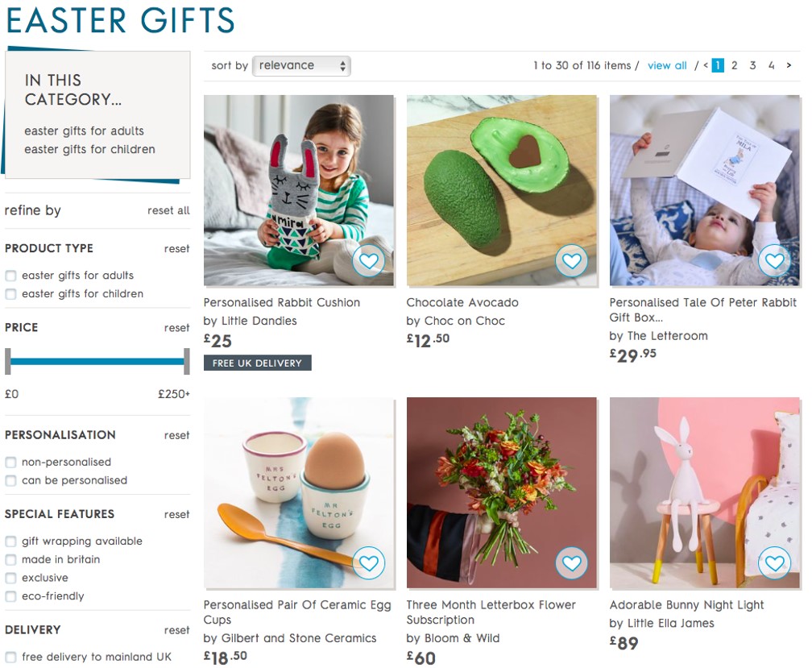Screen dimensions: 812x668
Task: Favourite the Personalised Rabbit Cushion heart icon
Action: pyautogui.click(x=369, y=260)
